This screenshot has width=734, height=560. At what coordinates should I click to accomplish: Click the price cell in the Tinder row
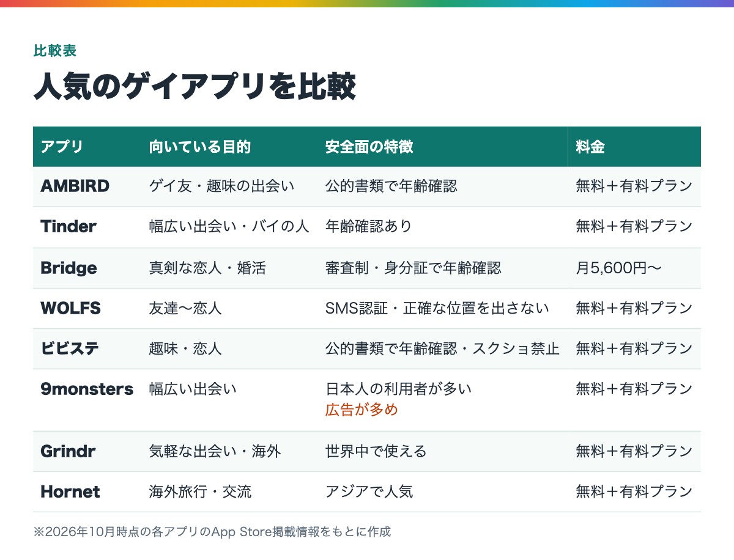point(634,227)
